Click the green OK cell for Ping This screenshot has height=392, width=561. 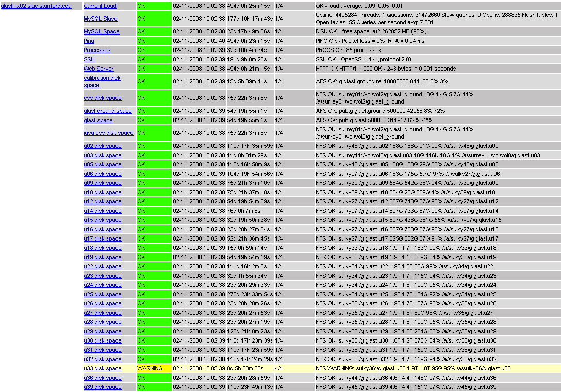[x=154, y=41]
